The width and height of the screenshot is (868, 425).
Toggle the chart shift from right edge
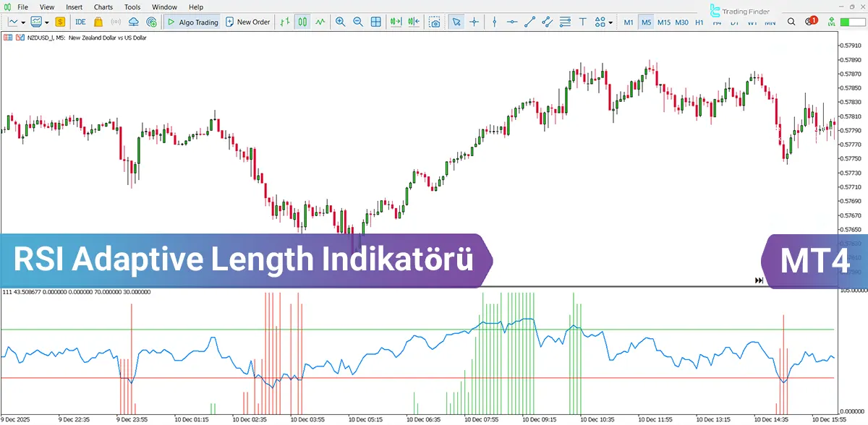[x=412, y=22]
